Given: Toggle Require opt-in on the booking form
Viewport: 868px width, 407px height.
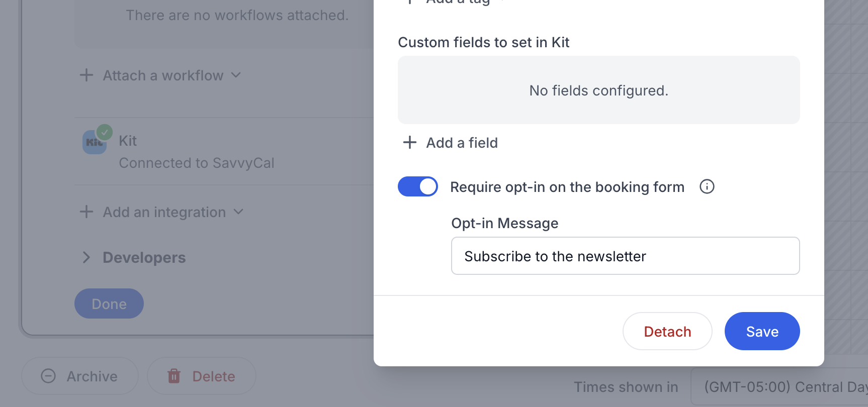Looking at the screenshot, I should coord(418,187).
